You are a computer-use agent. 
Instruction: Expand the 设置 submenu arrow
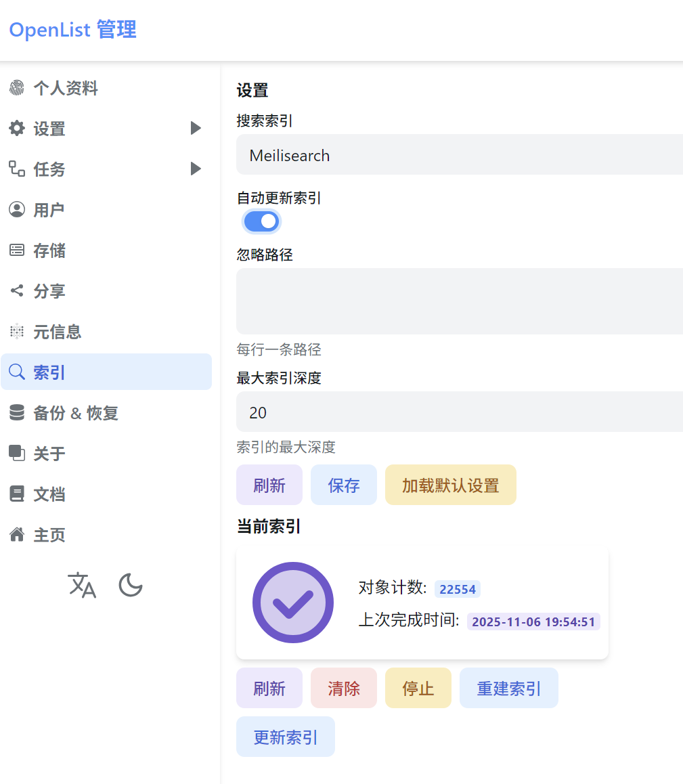click(x=196, y=128)
